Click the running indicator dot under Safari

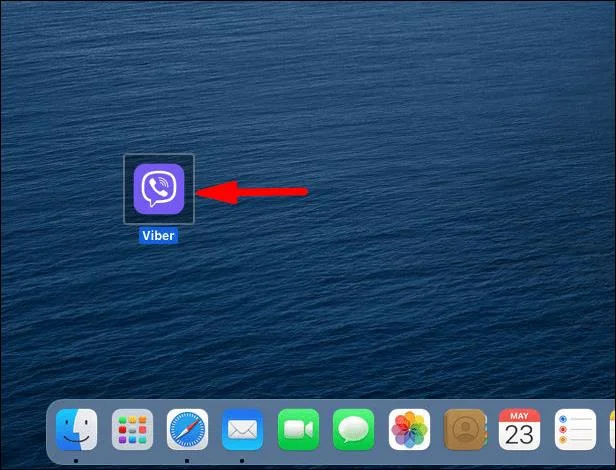coord(187,461)
